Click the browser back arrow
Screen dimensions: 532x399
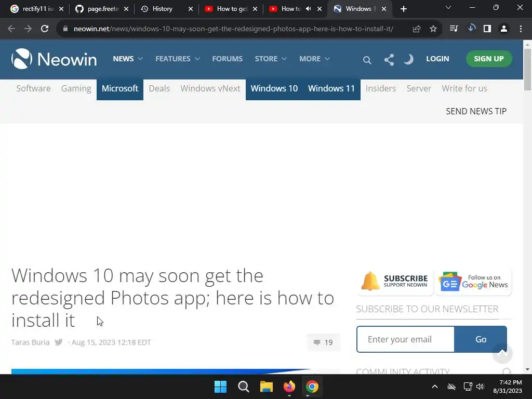click(11, 29)
